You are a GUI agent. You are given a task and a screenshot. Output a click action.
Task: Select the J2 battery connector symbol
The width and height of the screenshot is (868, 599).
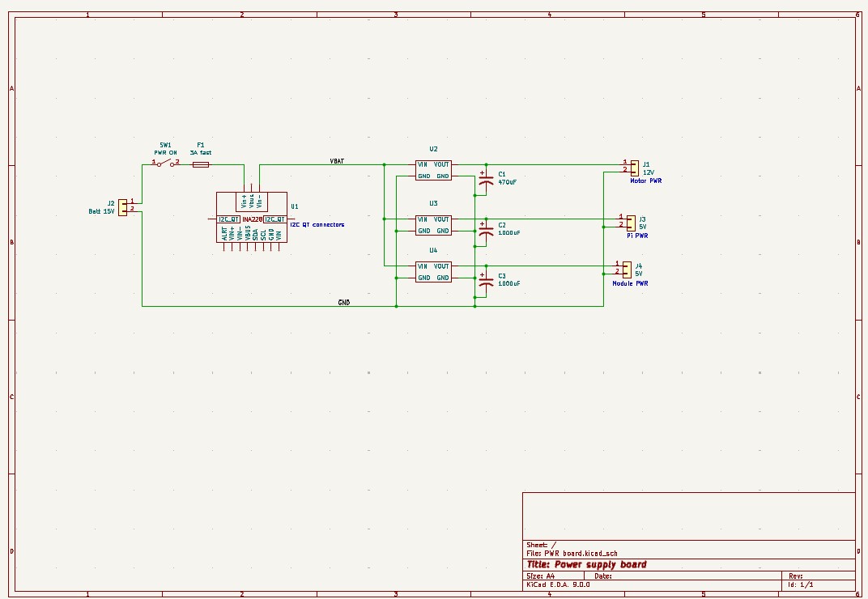122,207
